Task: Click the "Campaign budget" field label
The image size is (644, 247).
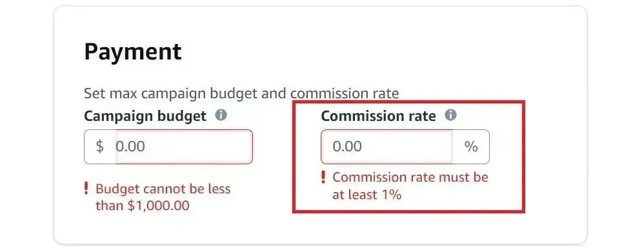Action: [x=145, y=116]
